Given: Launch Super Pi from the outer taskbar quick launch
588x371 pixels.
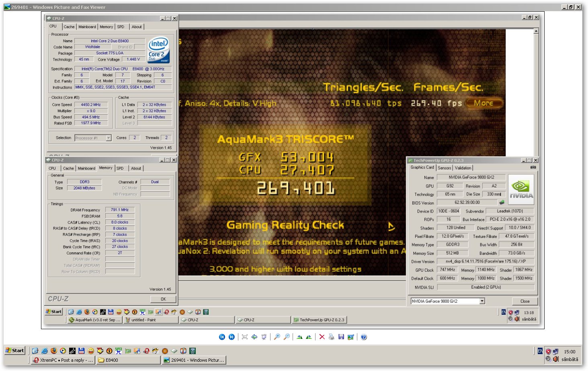Looking at the screenshot, I should coord(119,351).
